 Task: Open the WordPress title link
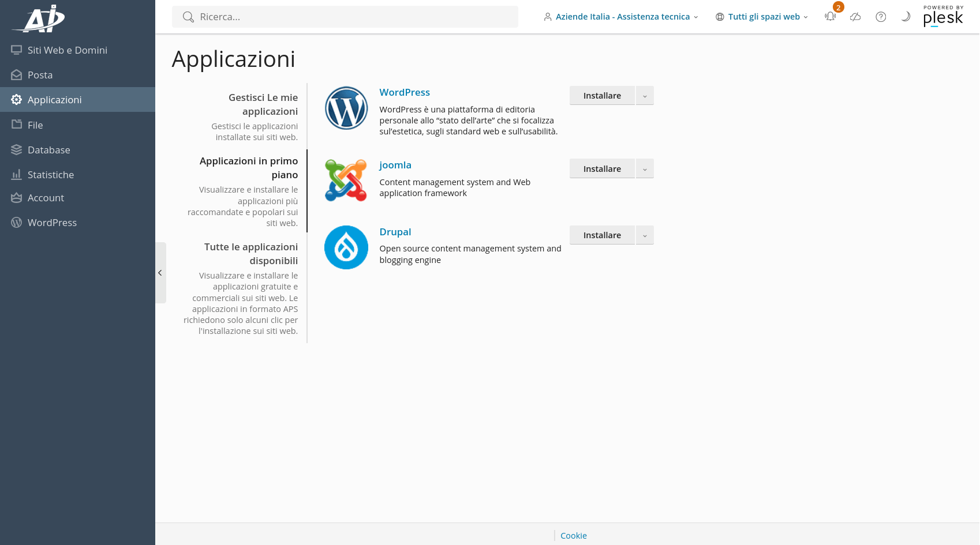click(x=405, y=92)
